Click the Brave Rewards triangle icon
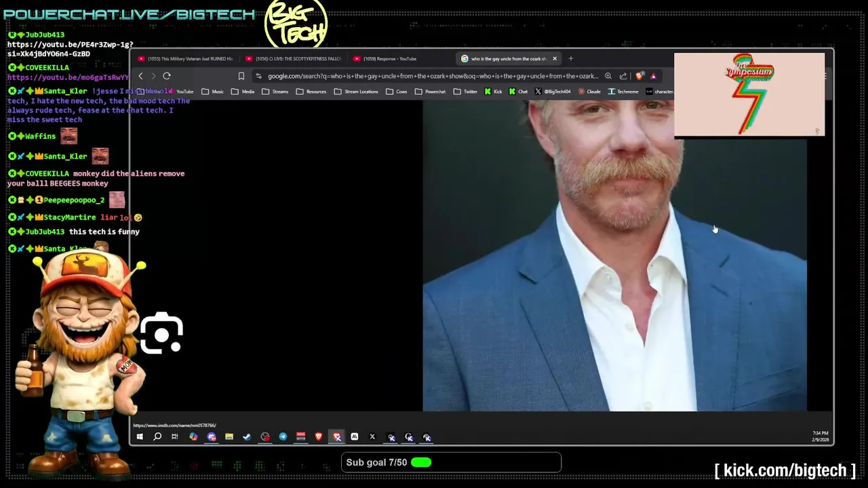The image size is (868, 488). click(x=653, y=76)
